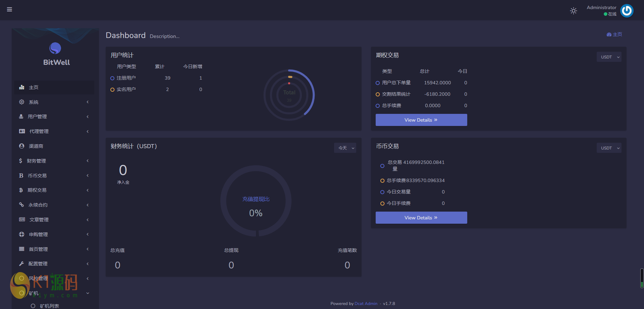
Task: Expand the 用户管理 submenu chevron
Action: (x=88, y=117)
